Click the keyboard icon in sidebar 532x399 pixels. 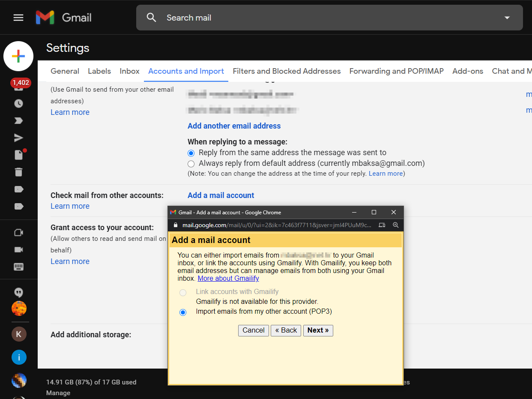coord(18,267)
